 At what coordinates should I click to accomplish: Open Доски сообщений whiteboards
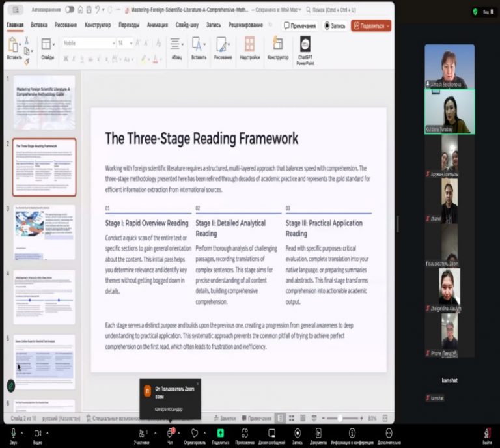(x=271, y=433)
